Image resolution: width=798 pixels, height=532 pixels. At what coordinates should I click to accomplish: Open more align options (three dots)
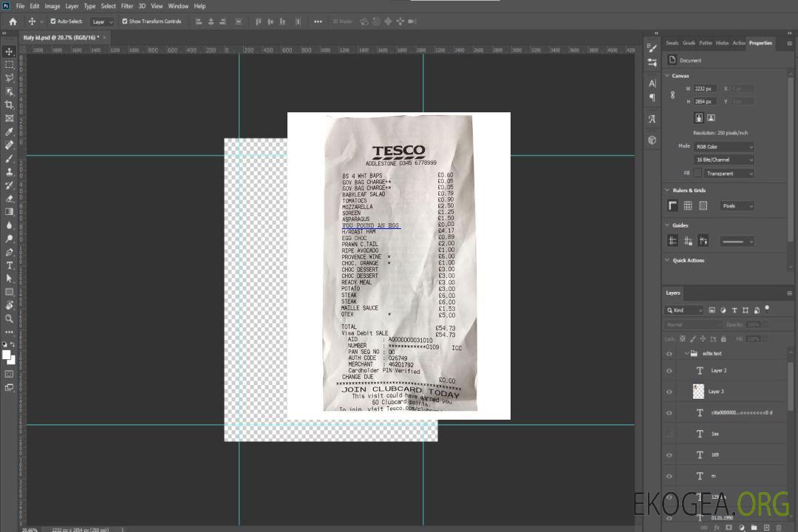(x=318, y=21)
